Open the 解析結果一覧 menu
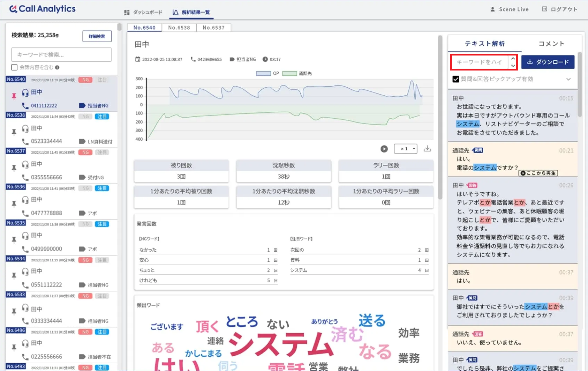 coord(191,12)
